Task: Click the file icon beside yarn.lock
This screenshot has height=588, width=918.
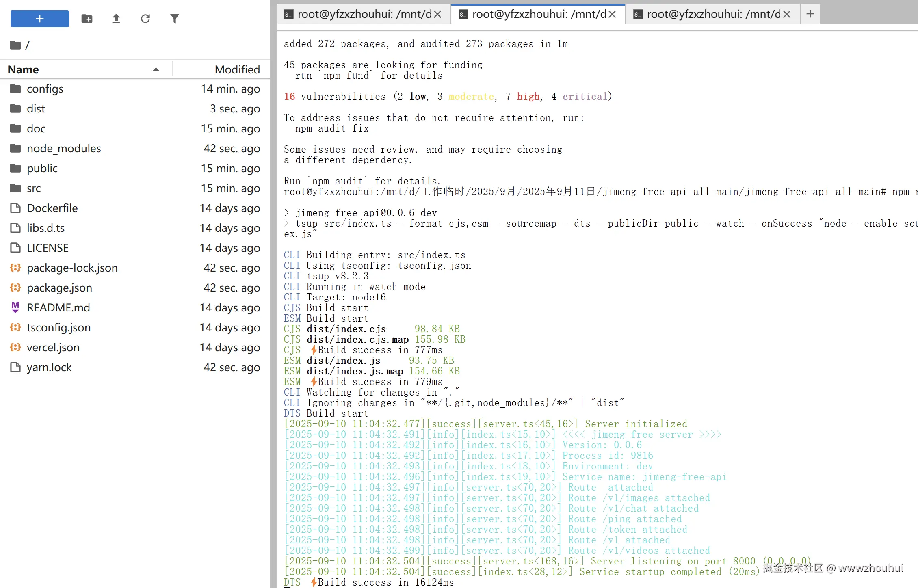Action: click(15, 367)
